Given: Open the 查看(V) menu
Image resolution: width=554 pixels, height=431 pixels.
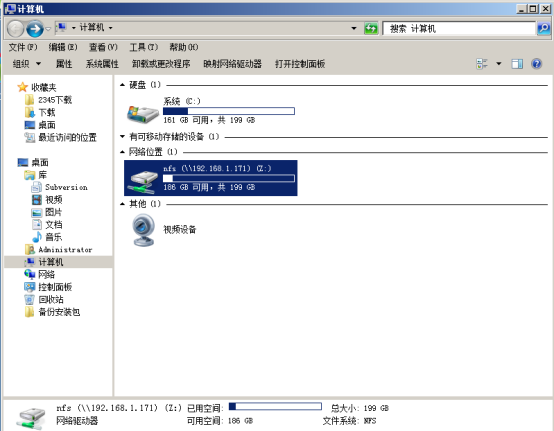Looking at the screenshot, I should [x=103, y=47].
